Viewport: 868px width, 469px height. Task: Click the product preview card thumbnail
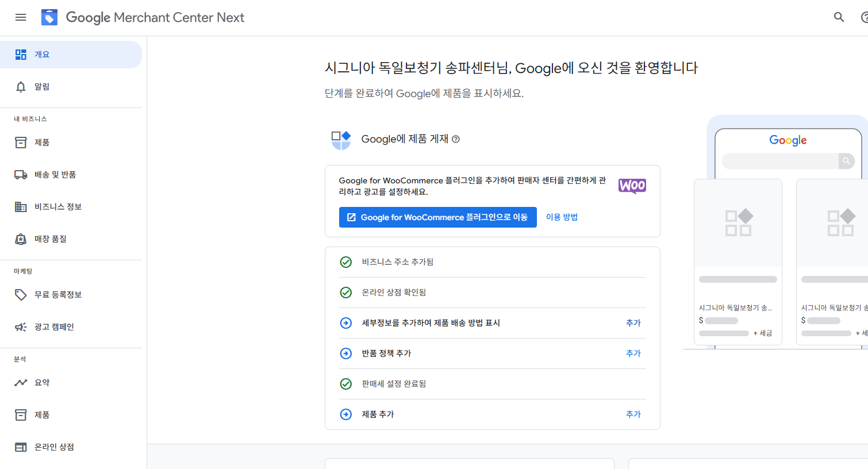click(x=738, y=222)
